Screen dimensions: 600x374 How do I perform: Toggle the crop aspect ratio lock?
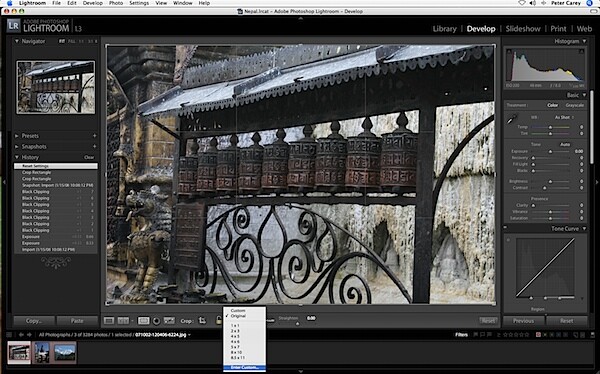coord(218,320)
